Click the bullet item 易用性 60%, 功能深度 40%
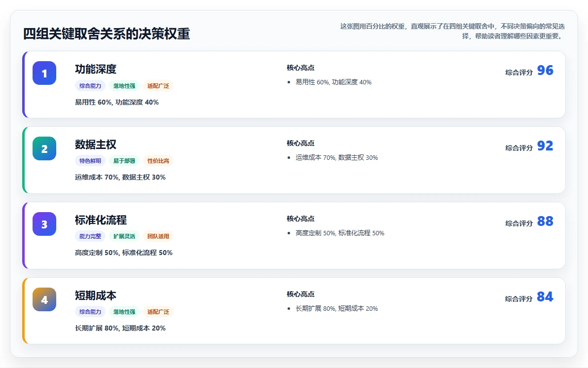This screenshot has width=588, height=368. (333, 82)
